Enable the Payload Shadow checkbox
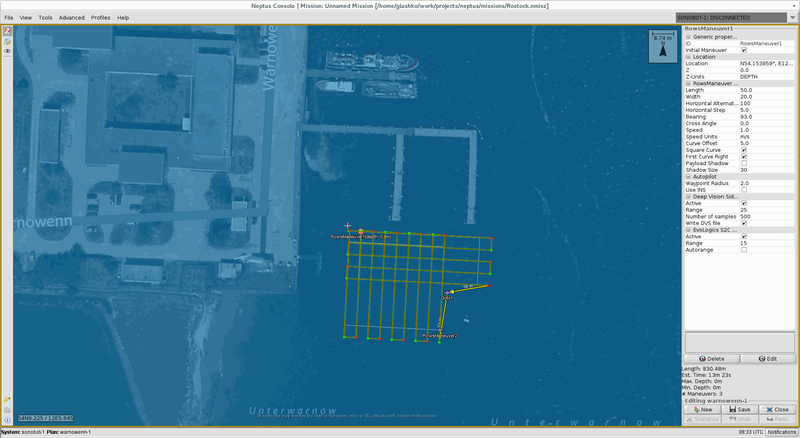 [x=743, y=163]
